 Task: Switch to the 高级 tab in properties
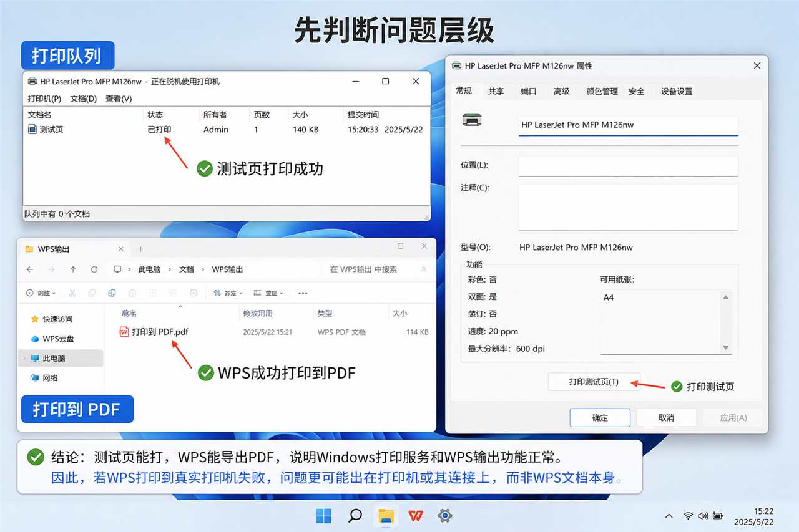pyautogui.click(x=562, y=91)
